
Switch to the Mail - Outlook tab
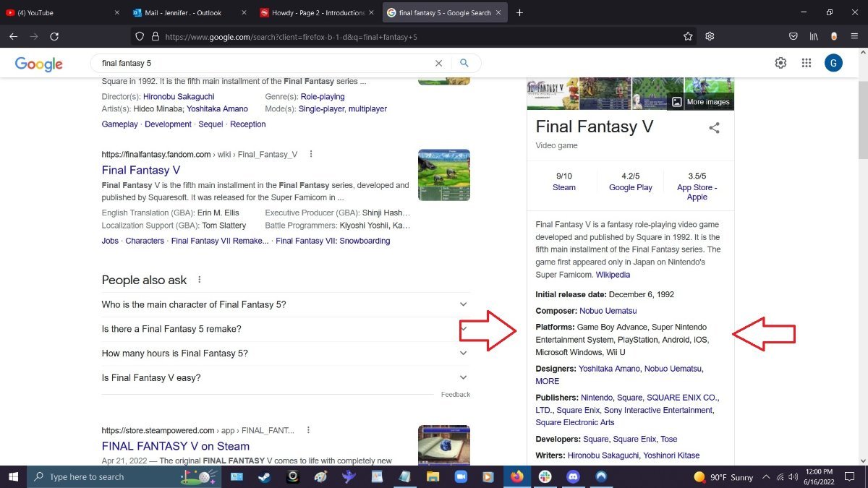click(x=189, y=12)
